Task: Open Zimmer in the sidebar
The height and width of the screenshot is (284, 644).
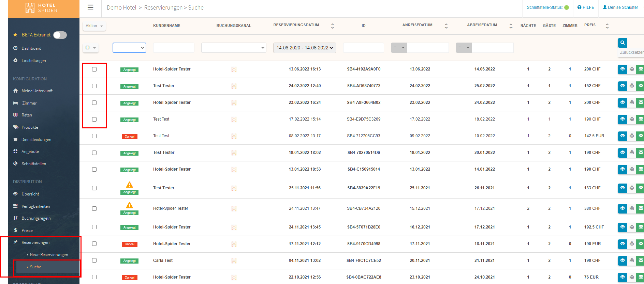Action: point(29,103)
